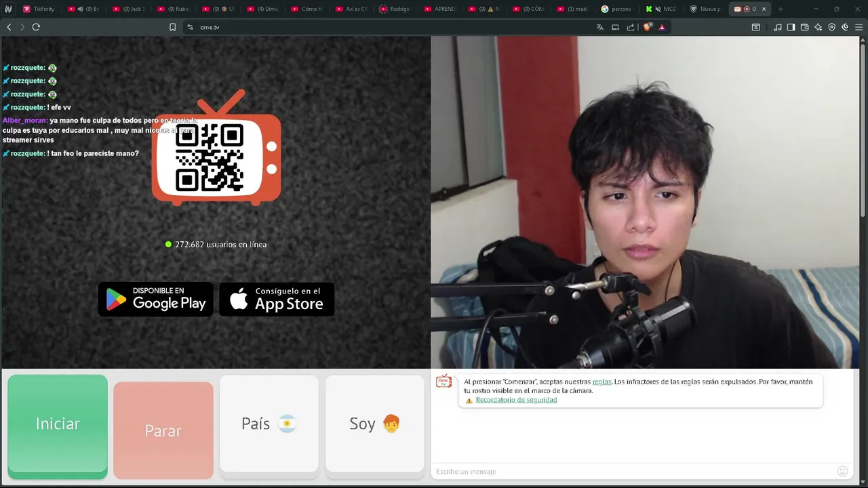The height and width of the screenshot is (488, 868).
Task: Go back to the previous page
Action: pyautogui.click(x=9, y=27)
